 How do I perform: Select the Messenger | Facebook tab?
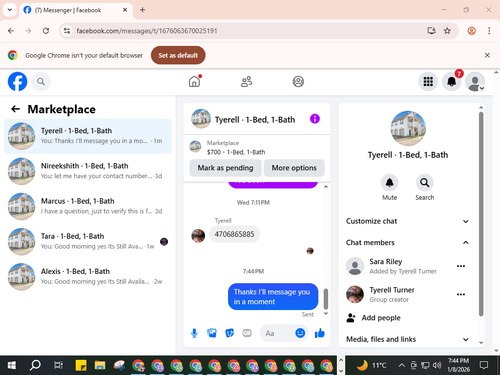[x=76, y=10]
